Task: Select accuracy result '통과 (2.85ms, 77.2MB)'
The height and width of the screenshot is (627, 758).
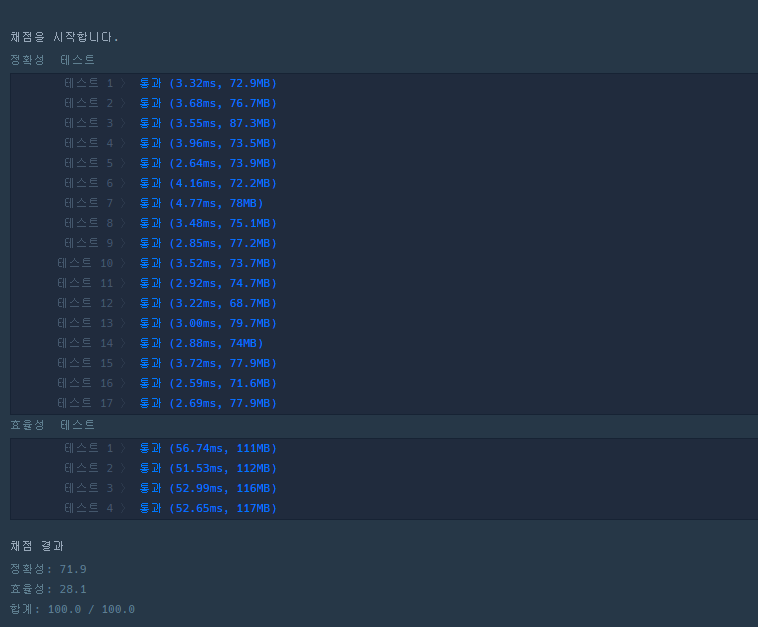Action: click(208, 243)
